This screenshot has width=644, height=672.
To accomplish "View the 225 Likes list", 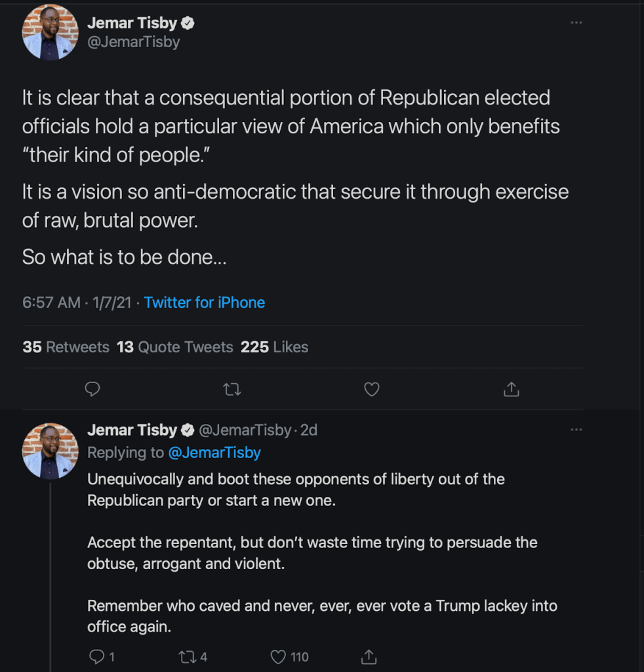I will tap(274, 347).
